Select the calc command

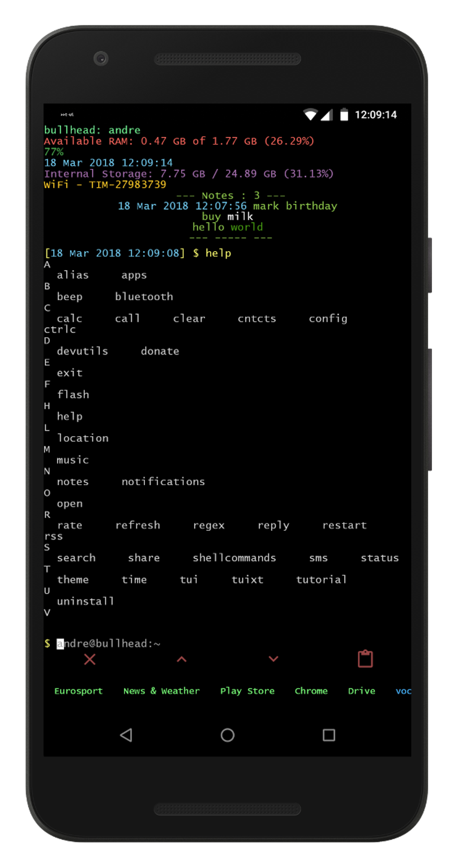[x=69, y=318]
